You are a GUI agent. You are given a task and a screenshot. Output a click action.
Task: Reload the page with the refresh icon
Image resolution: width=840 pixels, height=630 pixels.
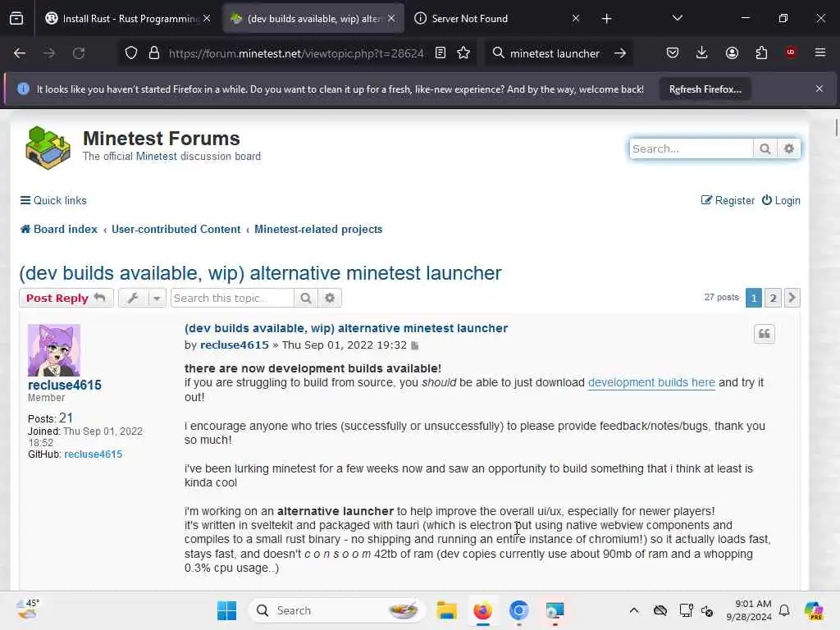[79, 53]
